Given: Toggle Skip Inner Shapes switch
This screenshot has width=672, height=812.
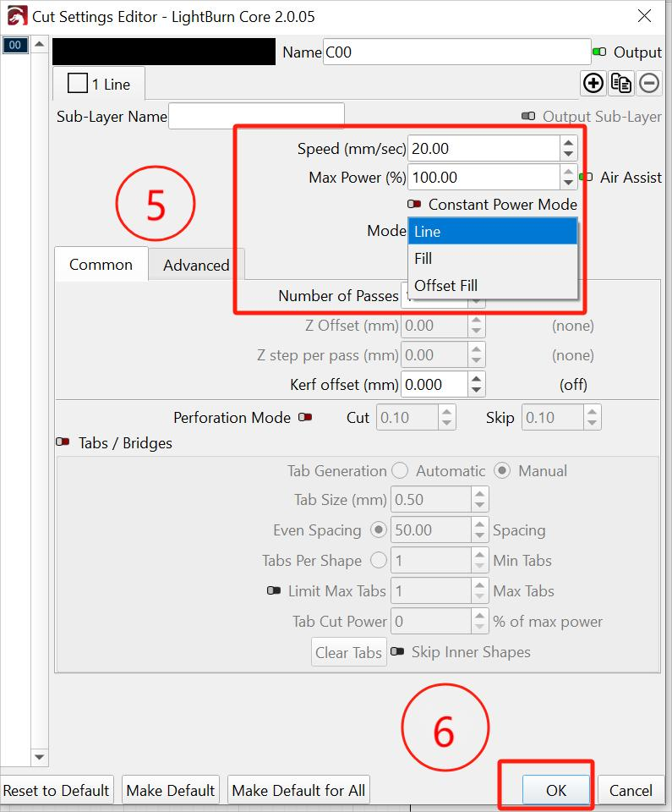Looking at the screenshot, I should click(x=397, y=651).
